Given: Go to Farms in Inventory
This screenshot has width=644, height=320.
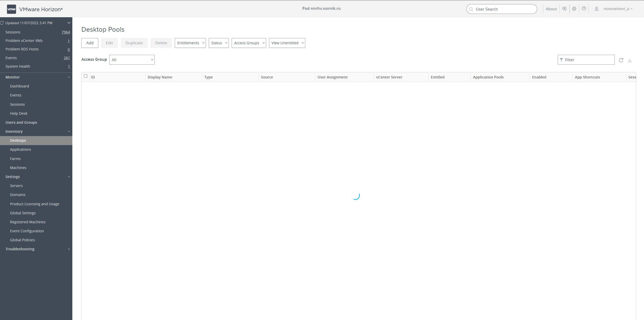Looking at the screenshot, I should coord(15,159).
